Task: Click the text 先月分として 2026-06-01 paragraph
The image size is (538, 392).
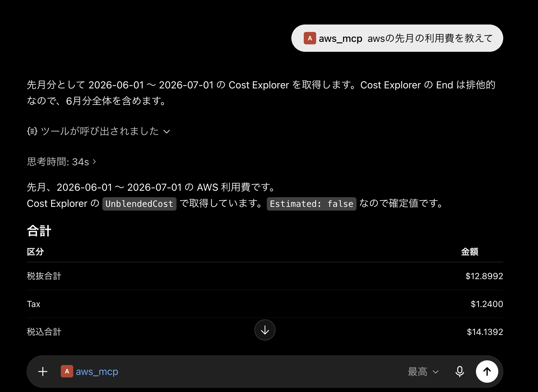Action: coord(261,93)
